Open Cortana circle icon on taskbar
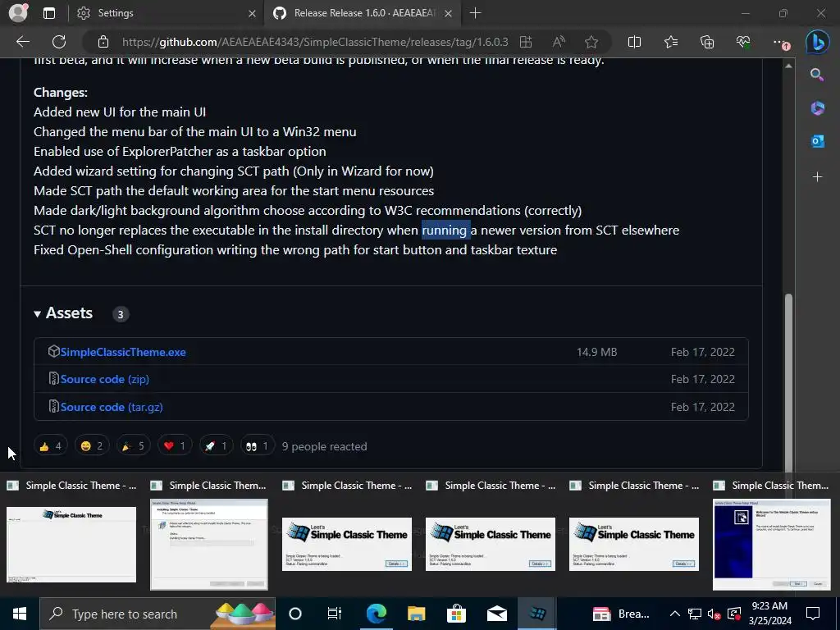 click(295, 614)
